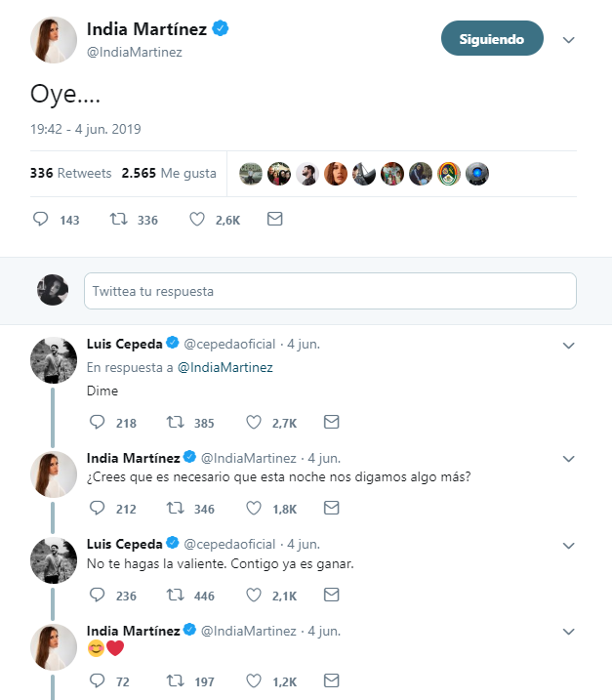Screen dimensions: 612x700
Task: View the 336 Retweets list
Action: (x=70, y=173)
